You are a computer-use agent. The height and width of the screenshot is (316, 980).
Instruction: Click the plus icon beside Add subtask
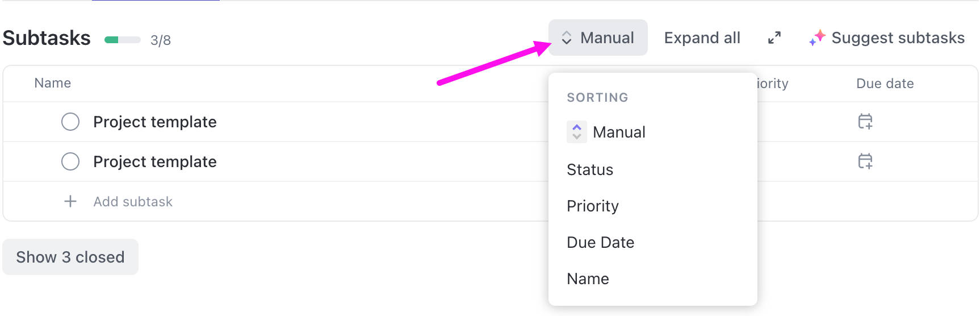pos(70,201)
